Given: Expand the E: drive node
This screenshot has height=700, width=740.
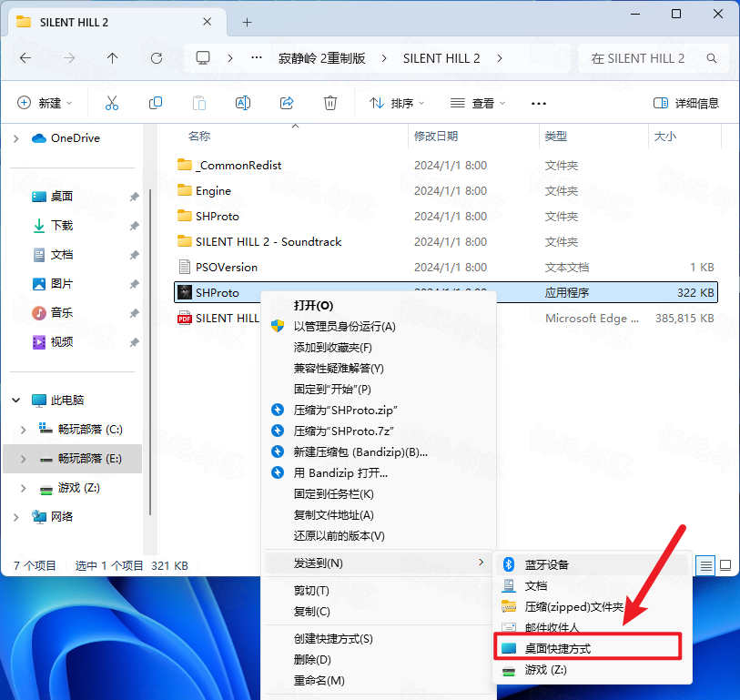Looking at the screenshot, I should tap(23, 459).
